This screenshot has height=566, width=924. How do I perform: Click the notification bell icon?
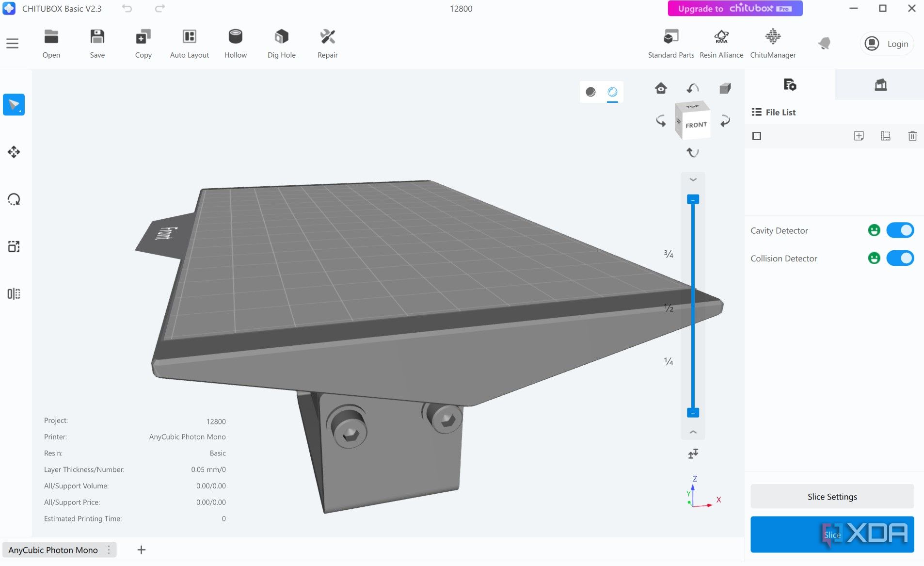pos(824,44)
